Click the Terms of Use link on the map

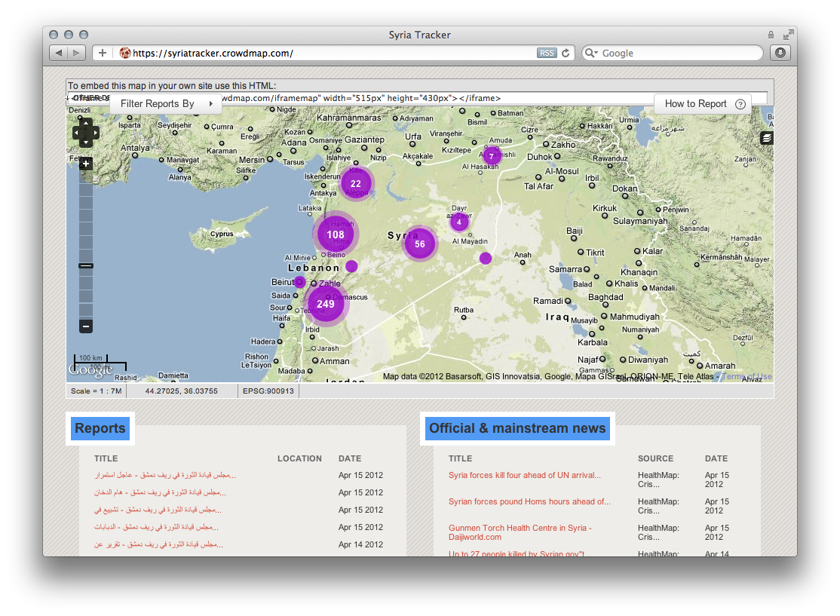pyautogui.click(x=750, y=376)
